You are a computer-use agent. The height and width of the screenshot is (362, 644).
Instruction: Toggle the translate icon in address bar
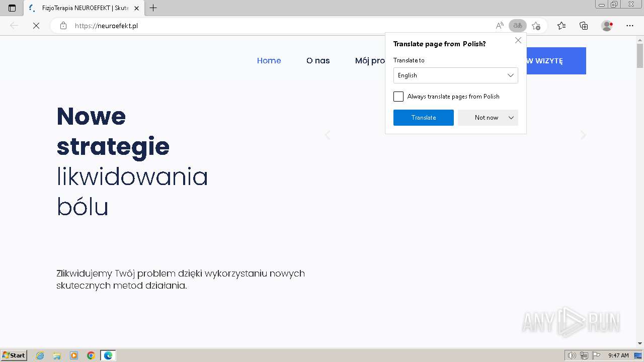[x=517, y=26]
